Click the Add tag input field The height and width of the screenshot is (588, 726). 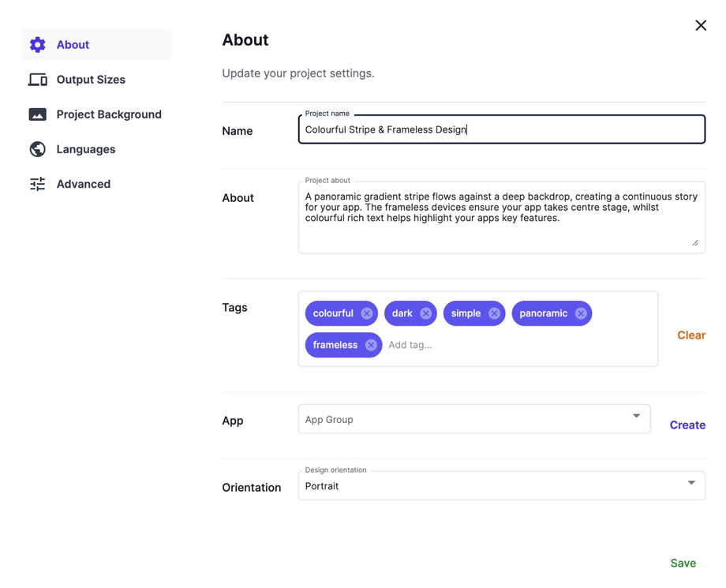410,345
